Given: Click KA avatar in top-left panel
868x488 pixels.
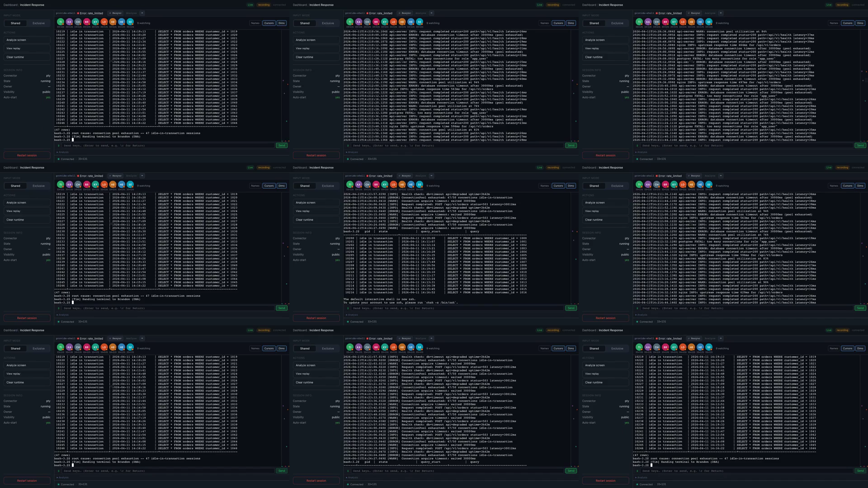Looking at the screenshot, I should (69, 22).
